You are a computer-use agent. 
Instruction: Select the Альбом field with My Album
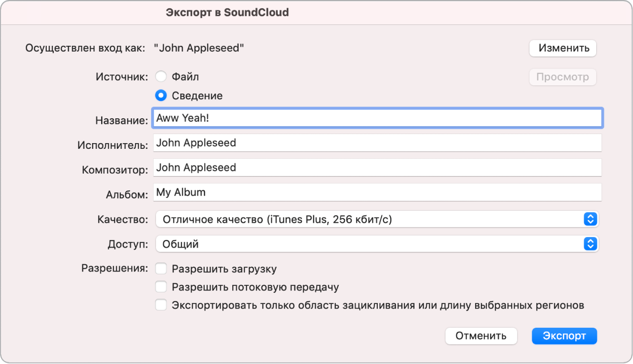tap(377, 193)
